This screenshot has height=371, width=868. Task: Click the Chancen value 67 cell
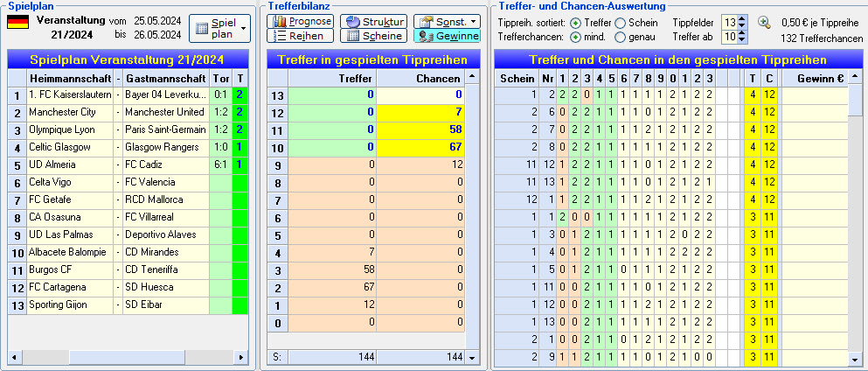coord(420,148)
